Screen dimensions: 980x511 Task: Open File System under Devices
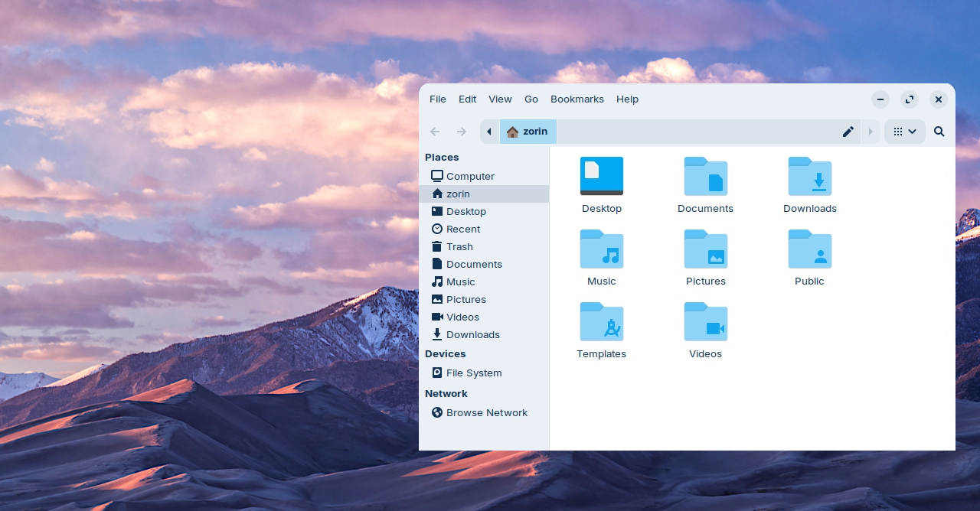tap(474, 373)
